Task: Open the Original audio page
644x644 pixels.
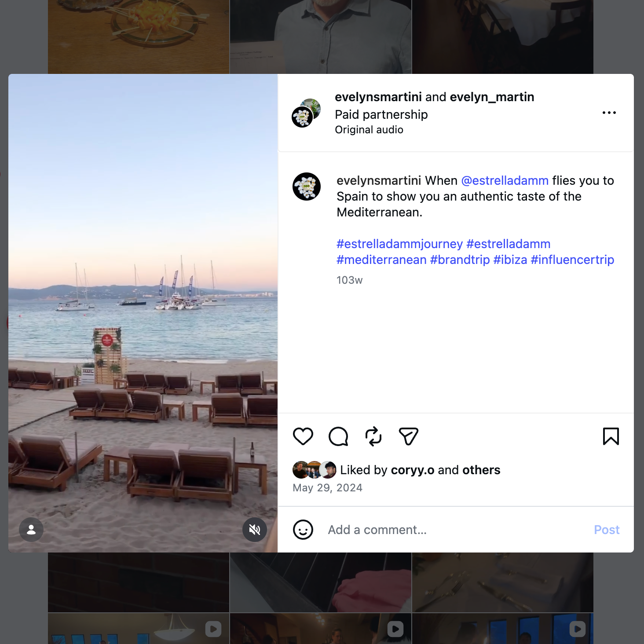Action: pyautogui.click(x=369, y=130)
